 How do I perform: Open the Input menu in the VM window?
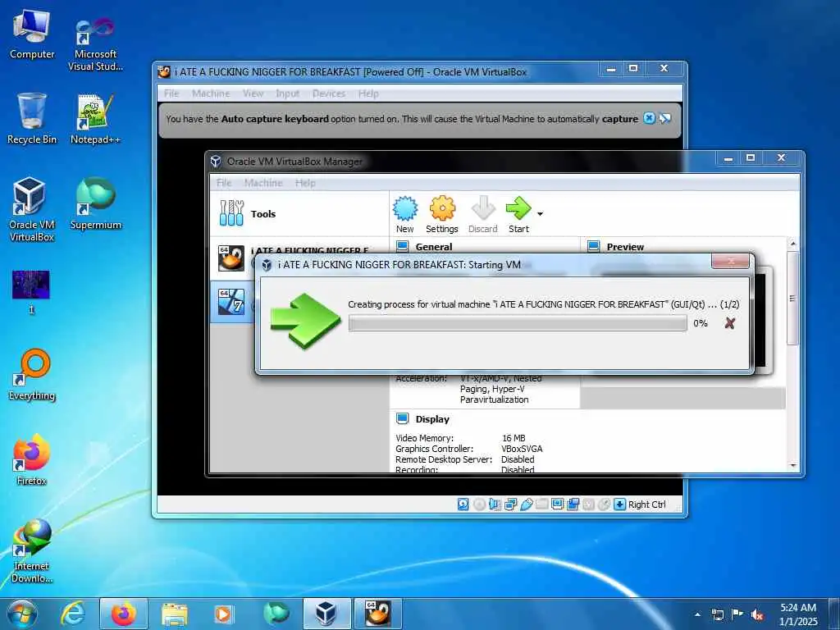point(288,94)
